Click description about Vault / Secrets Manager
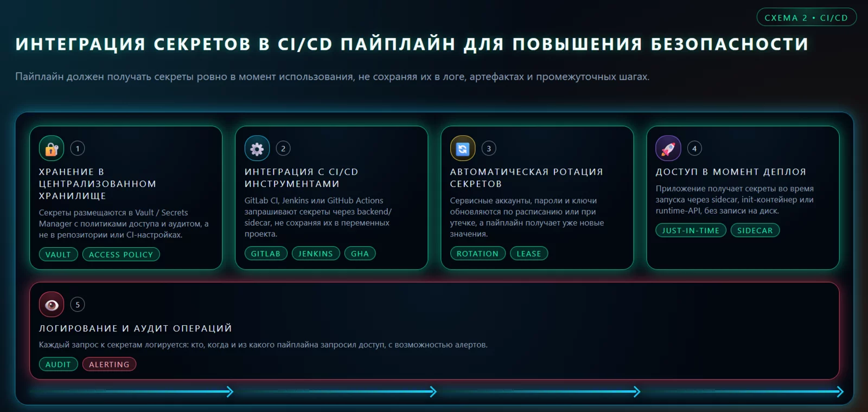Image resolution: width=868 pixels, height=412 pixels. point(124,224)
